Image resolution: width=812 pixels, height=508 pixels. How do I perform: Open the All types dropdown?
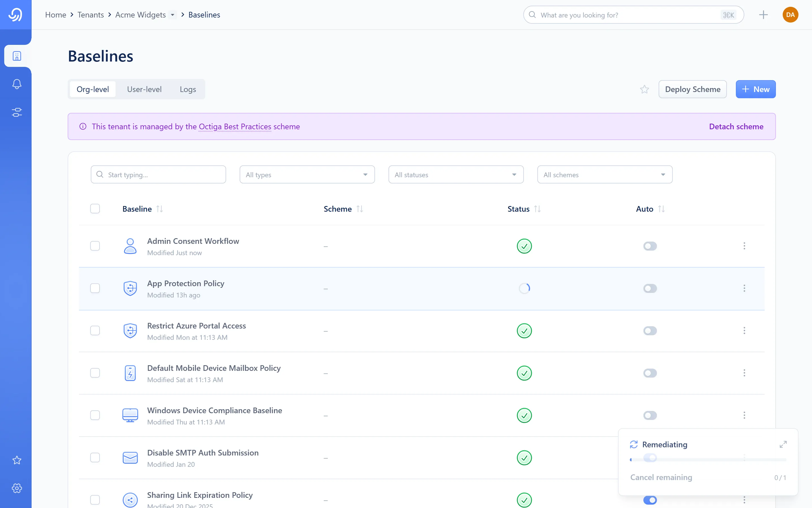[307, 174]
